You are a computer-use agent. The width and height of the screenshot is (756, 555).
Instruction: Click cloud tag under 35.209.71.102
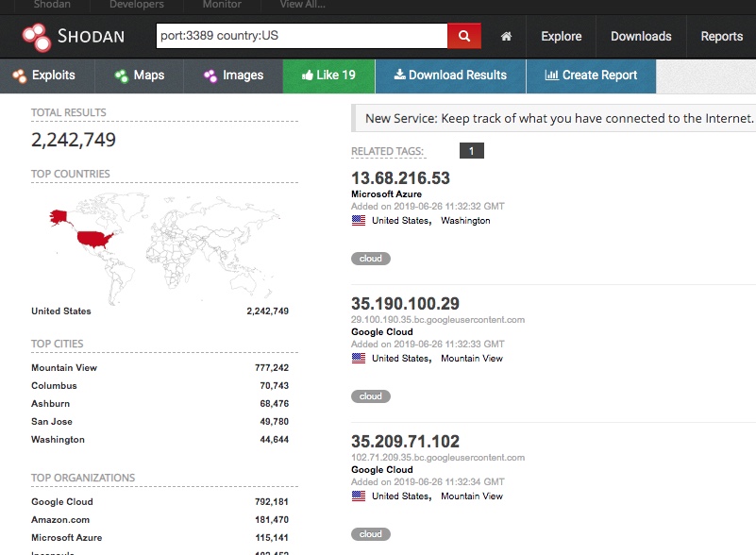pyautogui.click(x=370, y=534)
